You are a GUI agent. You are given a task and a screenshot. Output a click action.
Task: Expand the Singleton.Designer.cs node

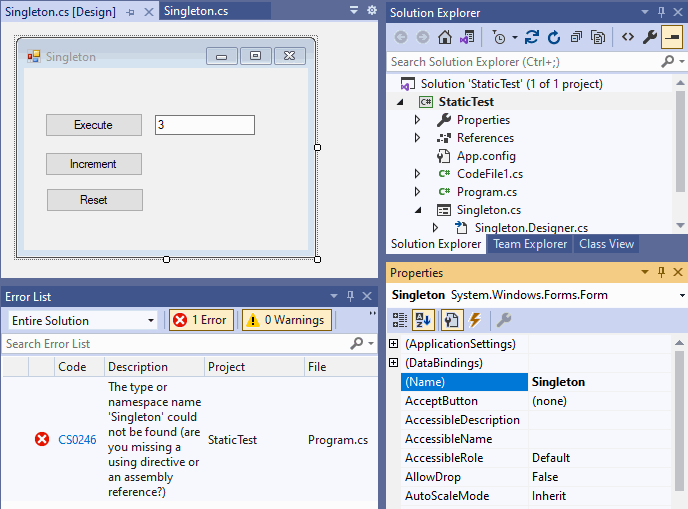(x=435, y=228)
